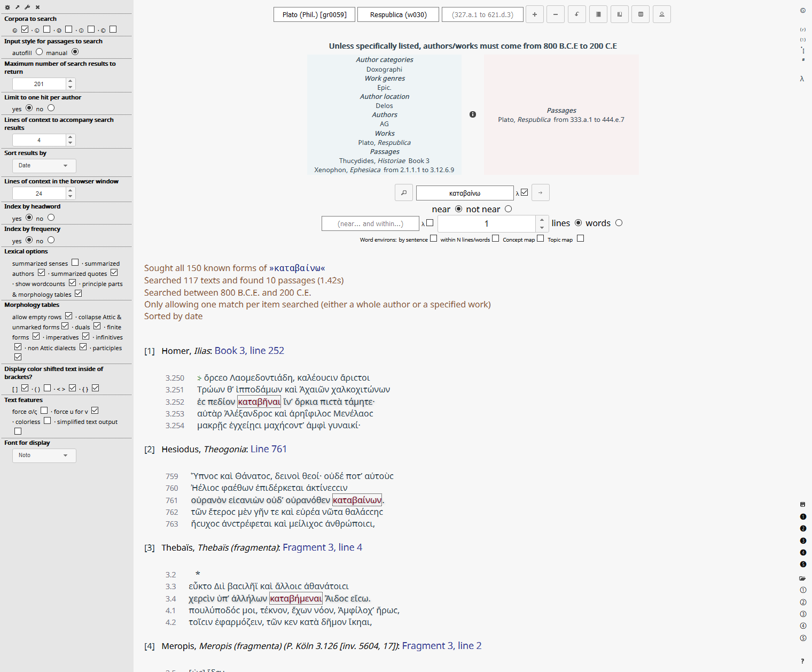Select the 'not near' radio button
812x672 pixels.
click(508, 209)
